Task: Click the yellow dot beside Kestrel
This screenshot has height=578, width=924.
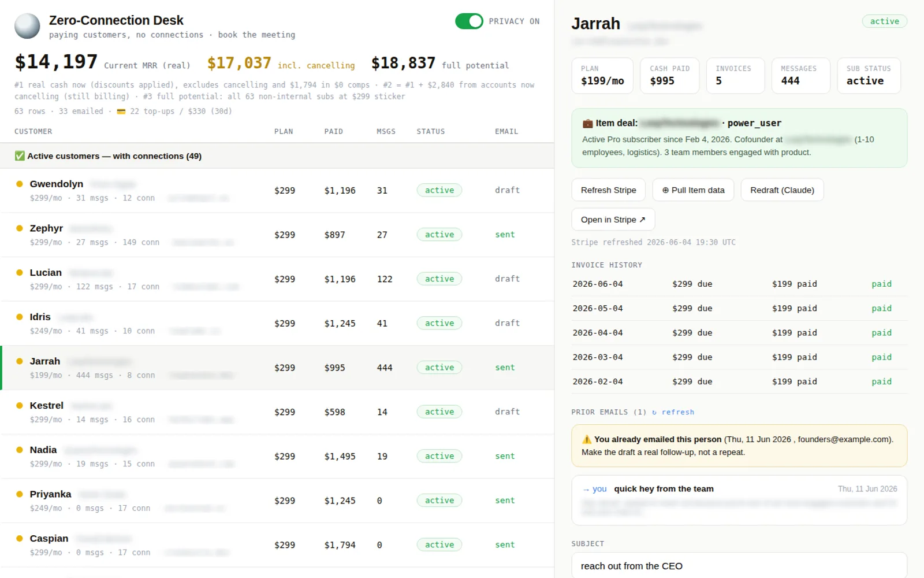Action: (x=20, y=405)
